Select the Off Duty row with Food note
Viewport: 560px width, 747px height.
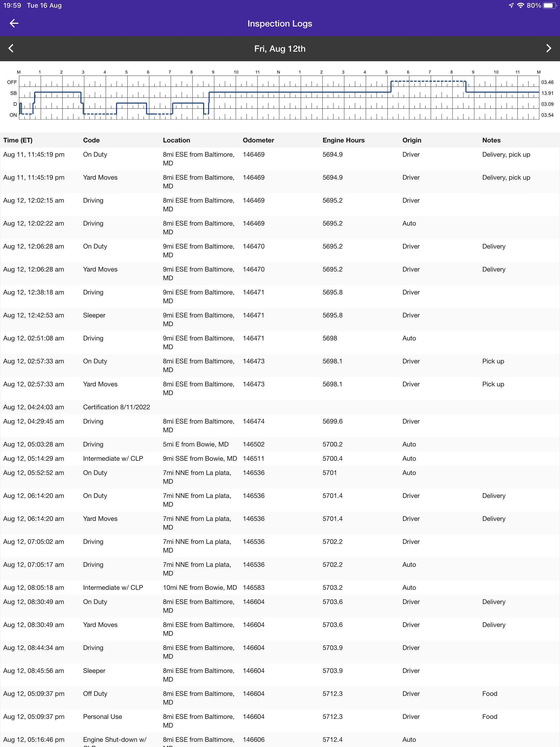tap(95, 694)
